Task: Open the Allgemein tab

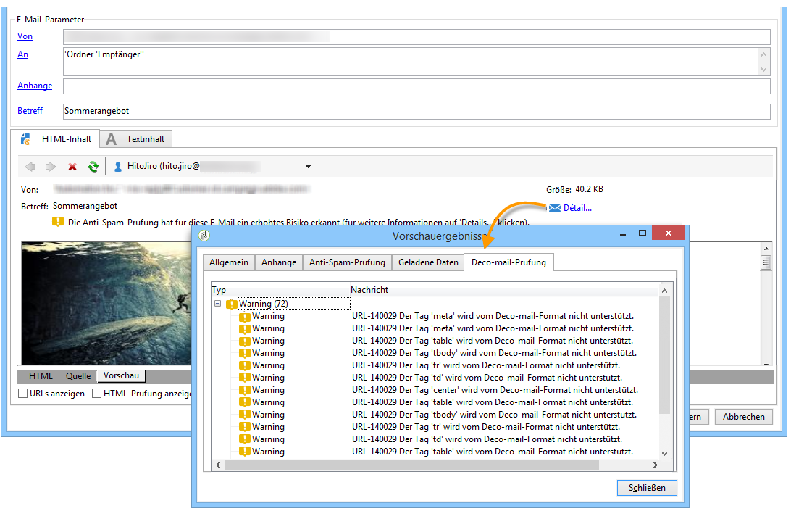Action: pyautogui.click(x=228, y=262)
